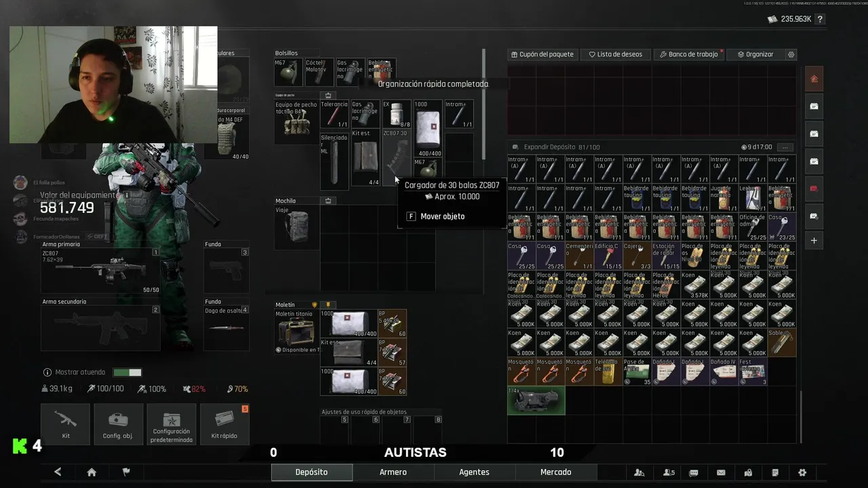The image size is (868, 488).
Task: Open the notes list icon in bottom bar
Action: (x=775, y=472)
